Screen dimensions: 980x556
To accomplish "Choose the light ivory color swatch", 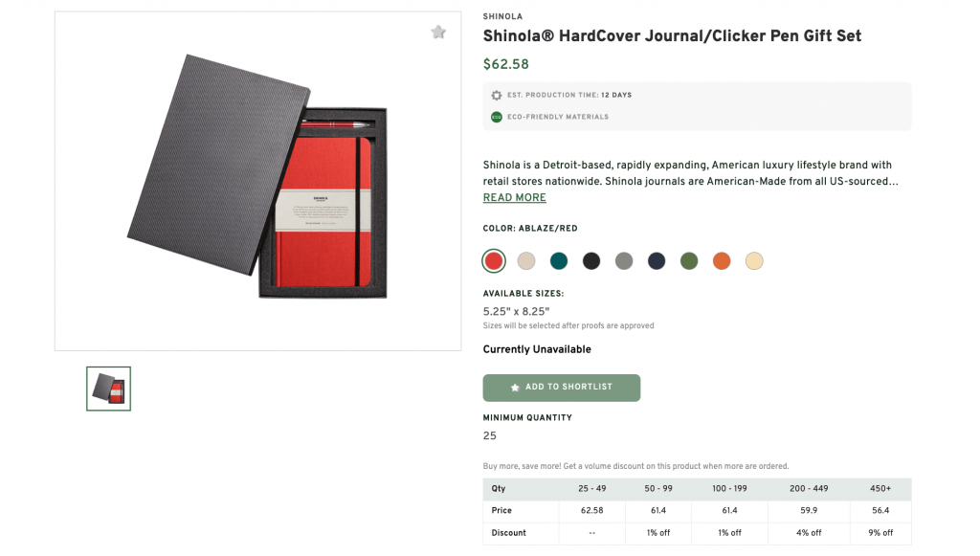I will coord(754,260).
